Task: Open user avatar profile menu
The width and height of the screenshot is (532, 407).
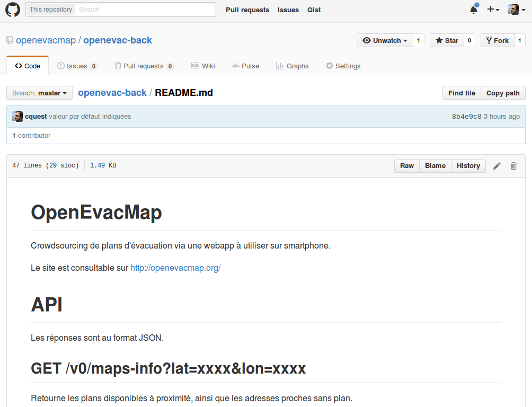Action: (x=517, y=10)
